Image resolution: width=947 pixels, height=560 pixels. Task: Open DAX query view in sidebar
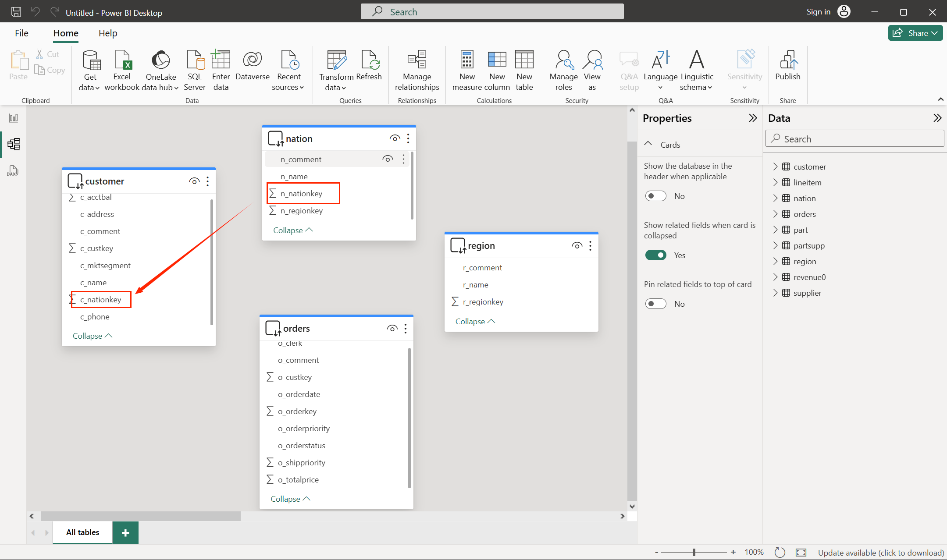[13, 170]
